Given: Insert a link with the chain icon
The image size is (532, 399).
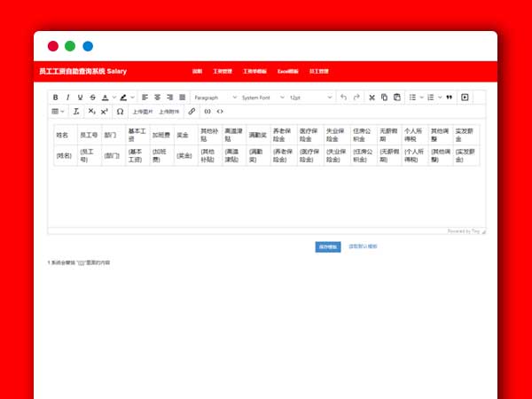Looking at the screenshot, I should pos(192,112).
